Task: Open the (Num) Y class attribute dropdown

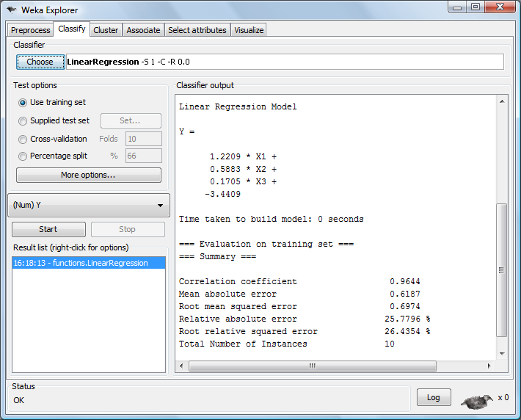Action: [89, 205]
